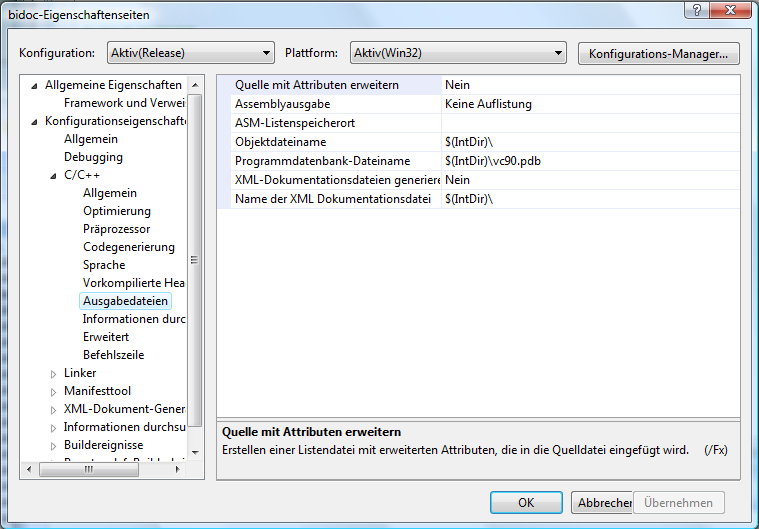Open the Konfiguration dropdown
759x529 pixels.
(187, 53)
